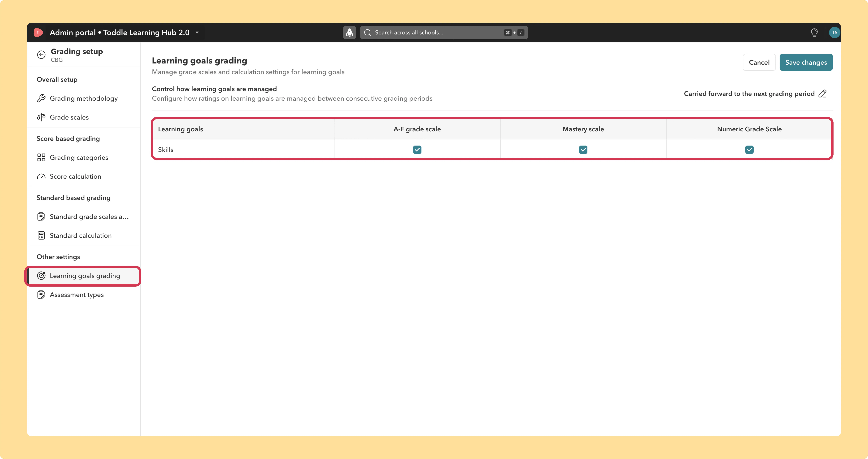
Task: Click the A-F grade scale column header
Action: coord(417,129)
